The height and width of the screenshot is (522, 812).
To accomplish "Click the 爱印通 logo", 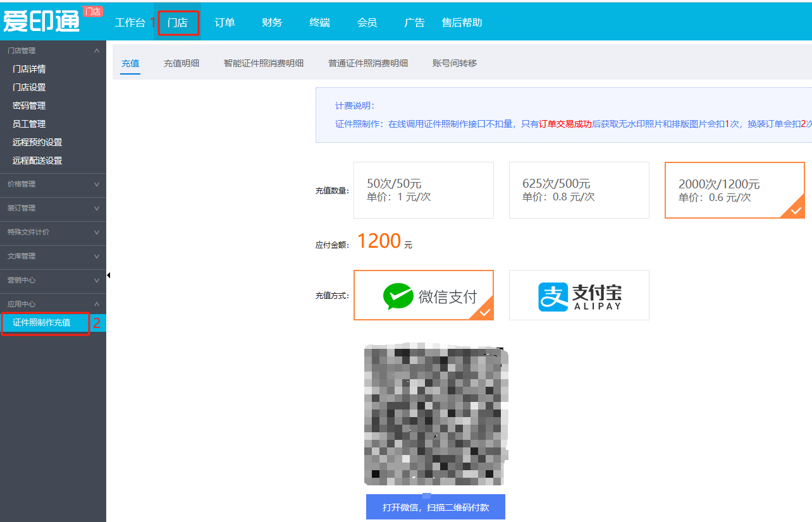I will (42, 21).
